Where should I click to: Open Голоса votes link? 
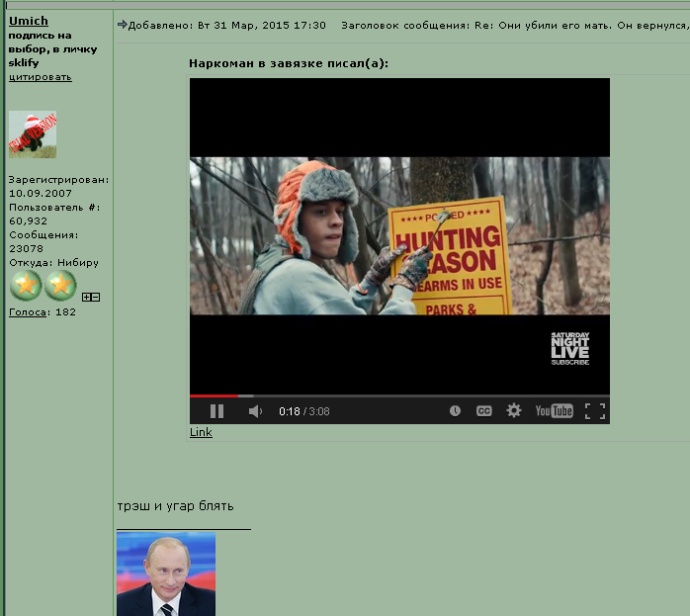[28, 312]
